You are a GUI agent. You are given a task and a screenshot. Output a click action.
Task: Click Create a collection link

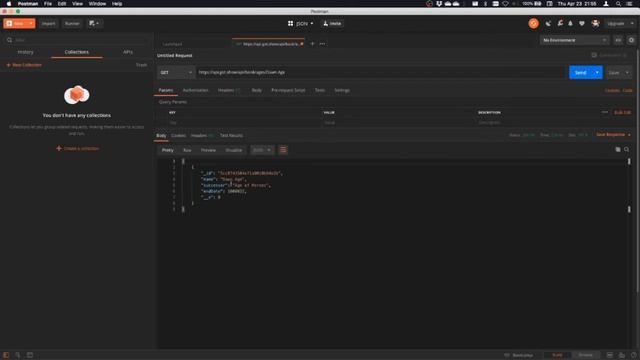[78, 148]
